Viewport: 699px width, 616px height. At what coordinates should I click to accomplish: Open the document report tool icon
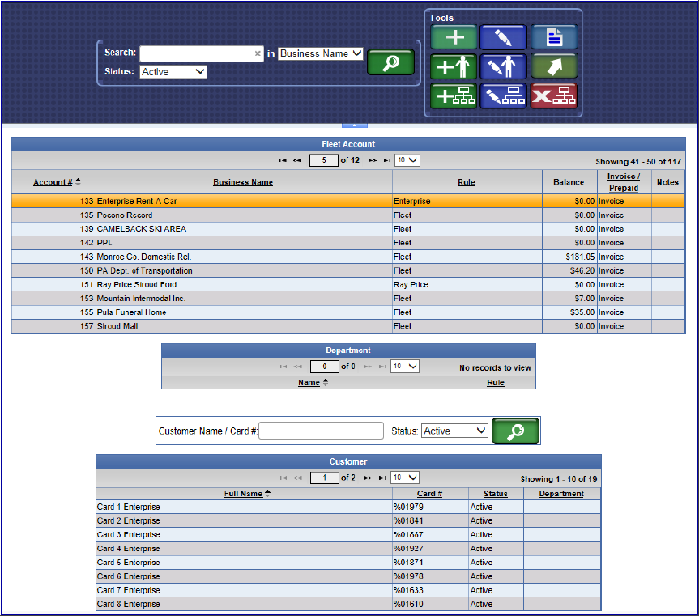tap(553, 37)
